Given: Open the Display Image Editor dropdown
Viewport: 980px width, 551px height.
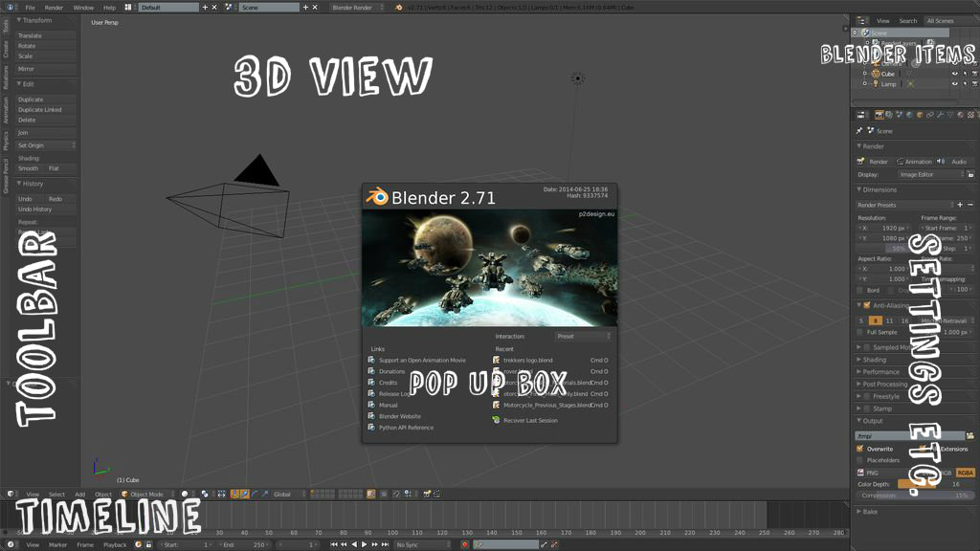Looking at the screenshot, I should point(930,175).
